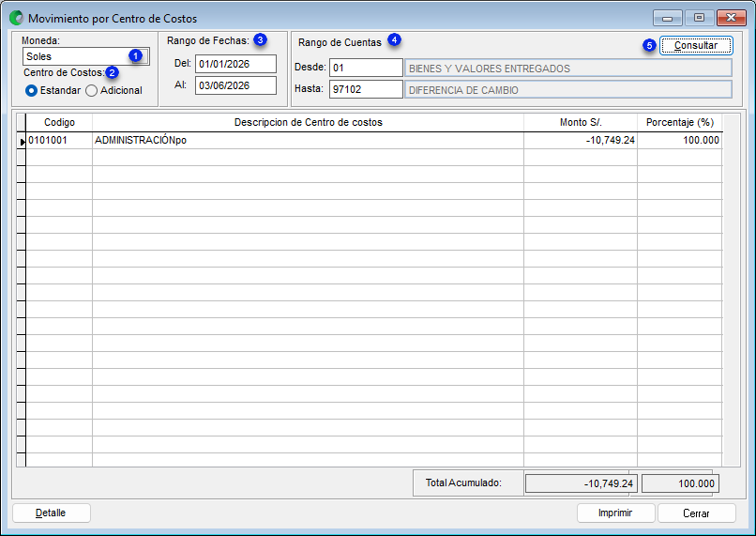Click Descripcion de Centro de costos header

[308, 123]
